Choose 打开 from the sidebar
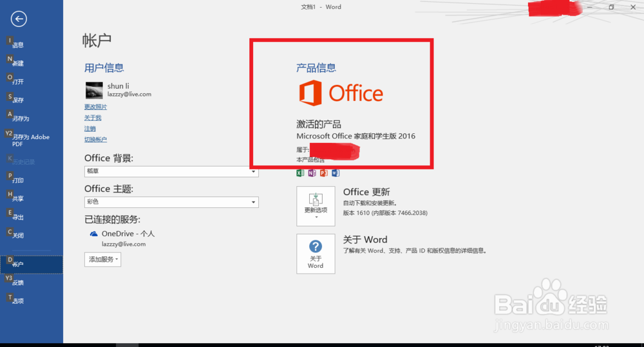This screenshot has width=644, height=347. [x=17, y=82]
